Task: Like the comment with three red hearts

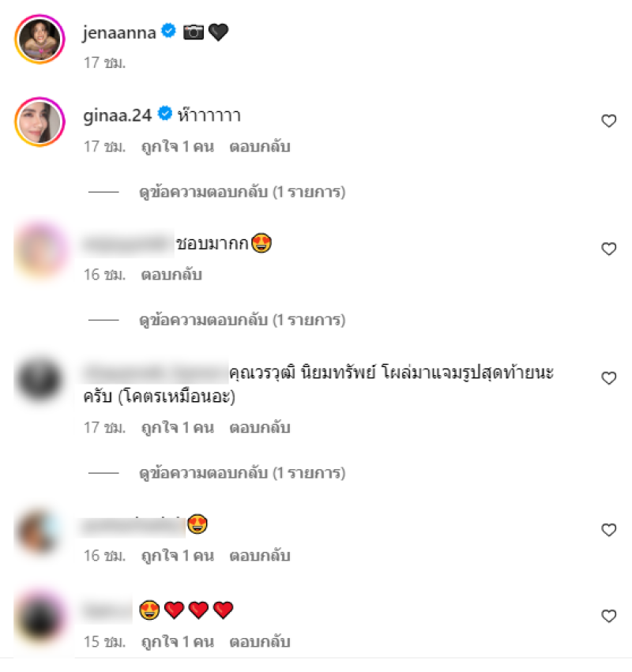Action: click(608, 616)
